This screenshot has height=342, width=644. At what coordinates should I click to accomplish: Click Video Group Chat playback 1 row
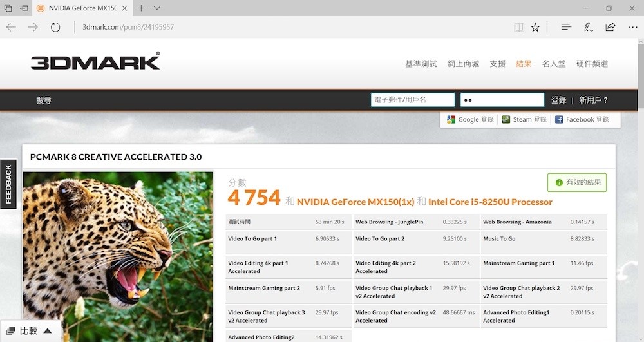tap(416, 292)
